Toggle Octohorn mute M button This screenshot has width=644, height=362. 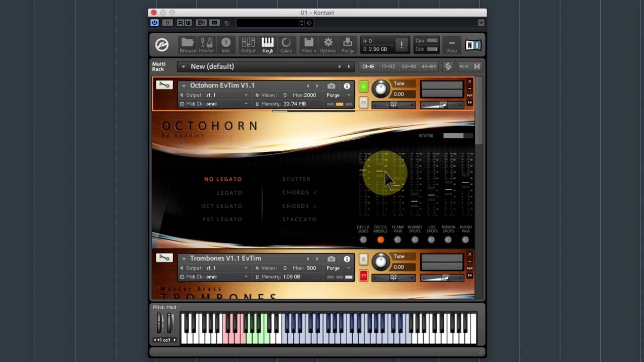pos(363,103)
